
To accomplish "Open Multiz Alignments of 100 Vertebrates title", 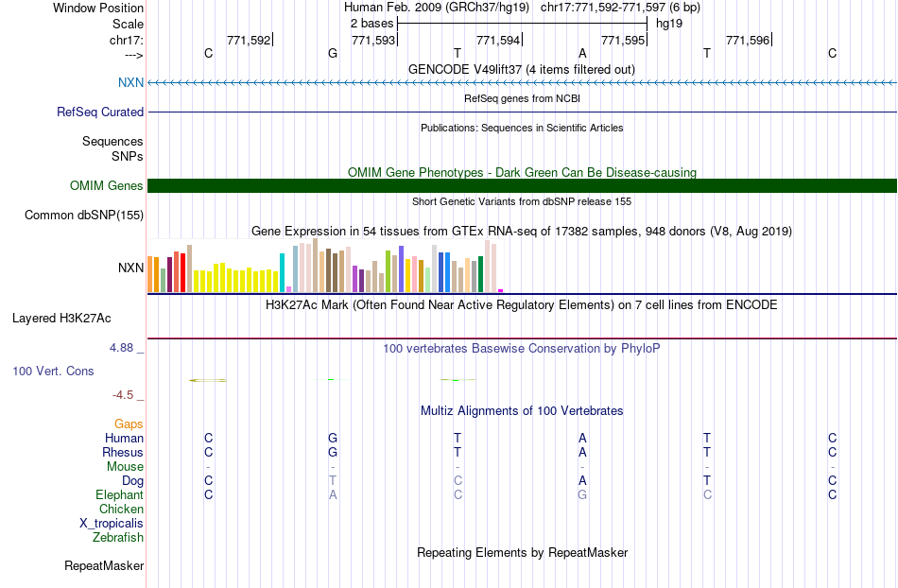I will (522, 410).
